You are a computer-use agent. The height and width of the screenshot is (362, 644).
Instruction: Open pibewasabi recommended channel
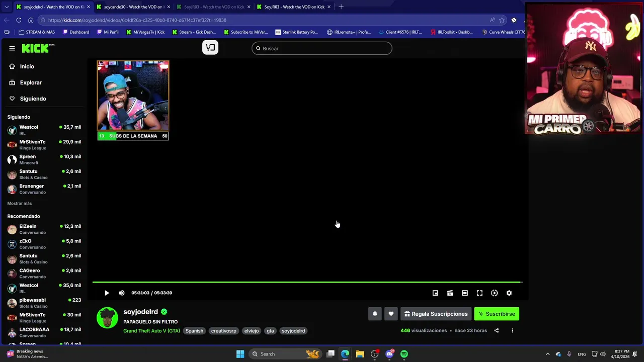[44, 303]
